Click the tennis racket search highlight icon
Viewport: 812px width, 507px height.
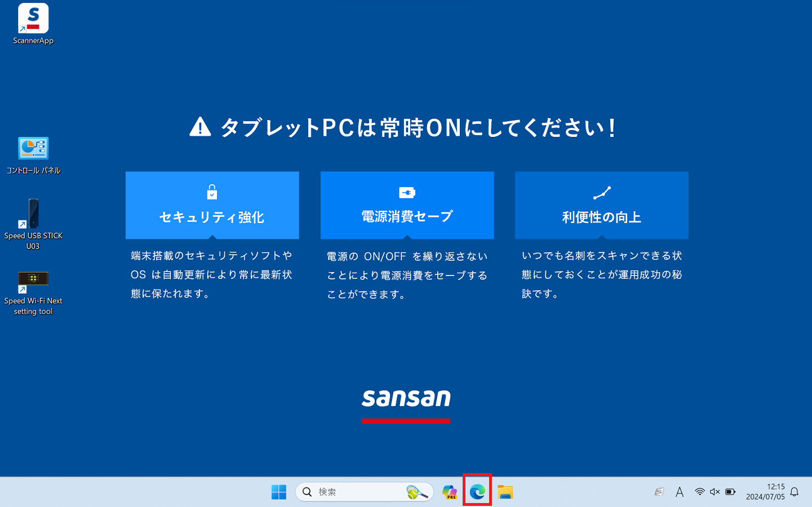pyautogui.click(x=418, y=492)
